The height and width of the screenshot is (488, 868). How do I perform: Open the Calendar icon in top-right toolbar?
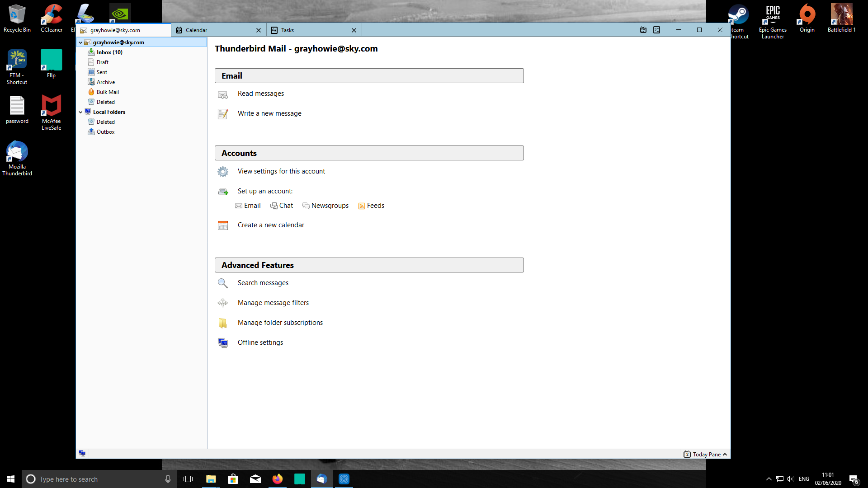(x=643, y=30)
